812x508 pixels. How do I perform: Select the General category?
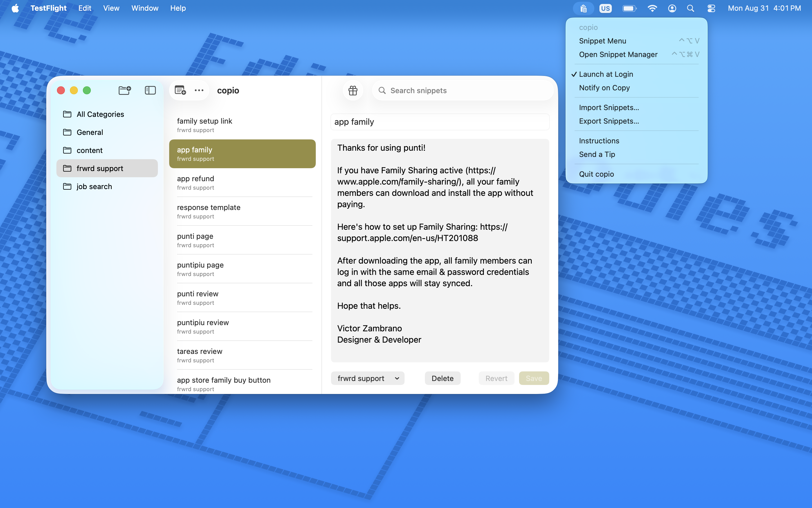107,132
